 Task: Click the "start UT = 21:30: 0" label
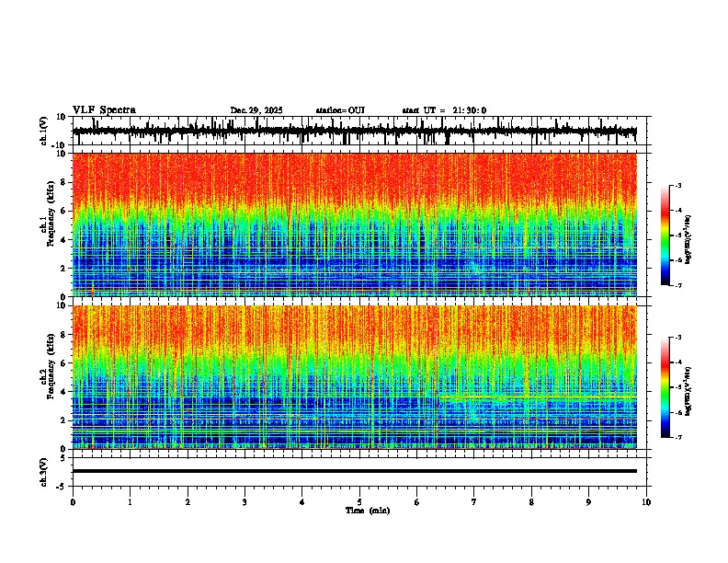(444, 110)
